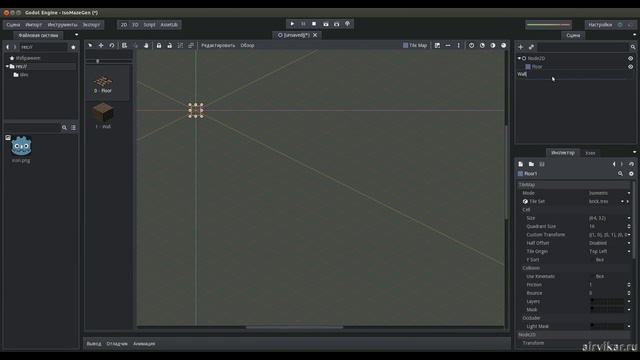Stop the running scene
Image resolution: width=640 pixels, height=360 pixels.
[314, 24]
